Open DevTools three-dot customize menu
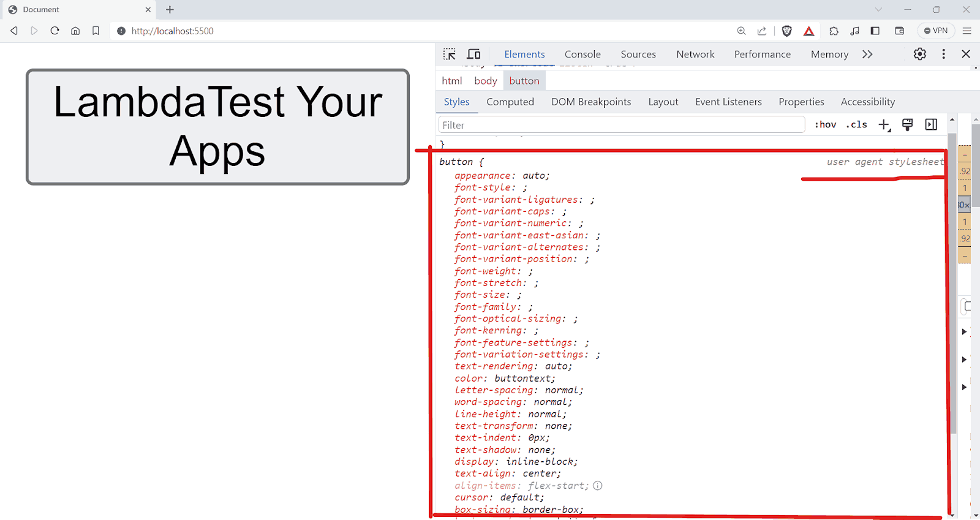The height and width of the screenshot is (520, 980). point(943,54)
